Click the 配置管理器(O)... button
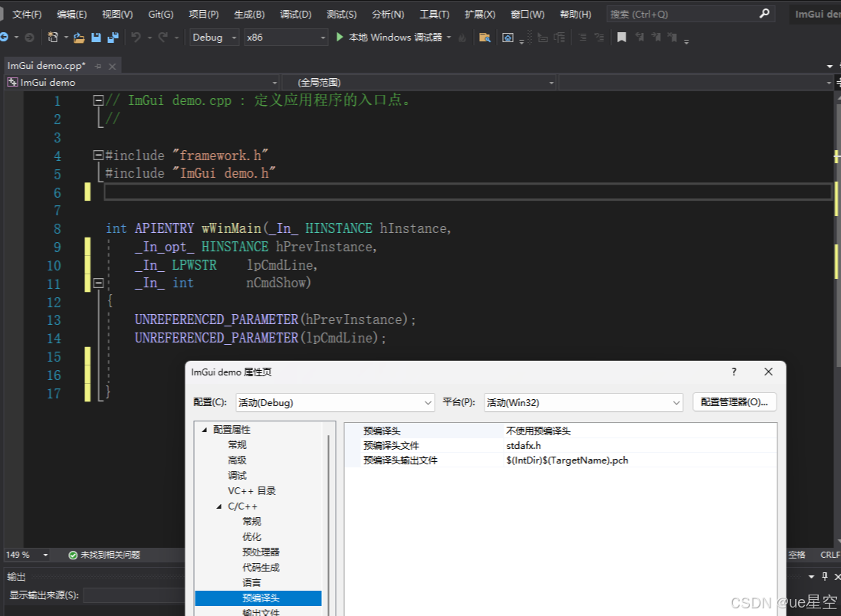 tap(734, 401)
